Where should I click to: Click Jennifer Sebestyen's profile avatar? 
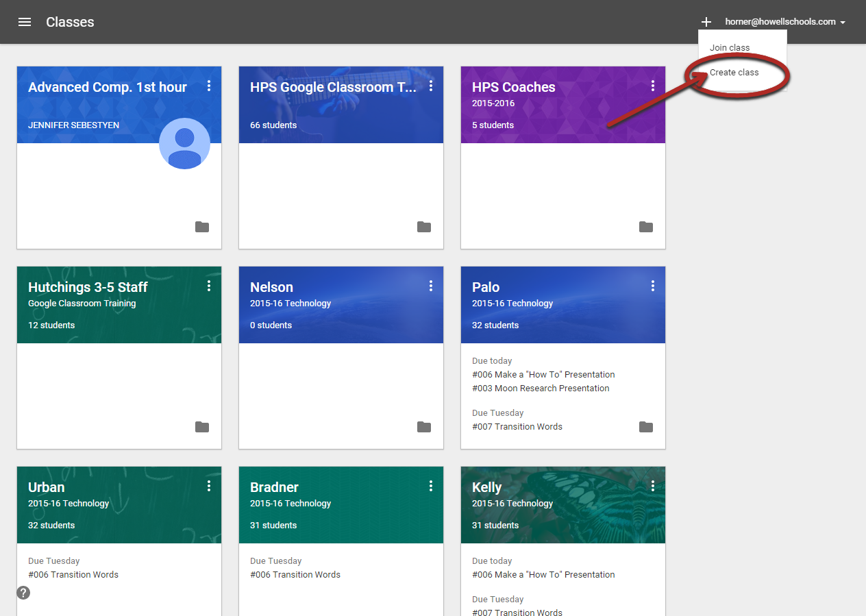click(185, 143)
